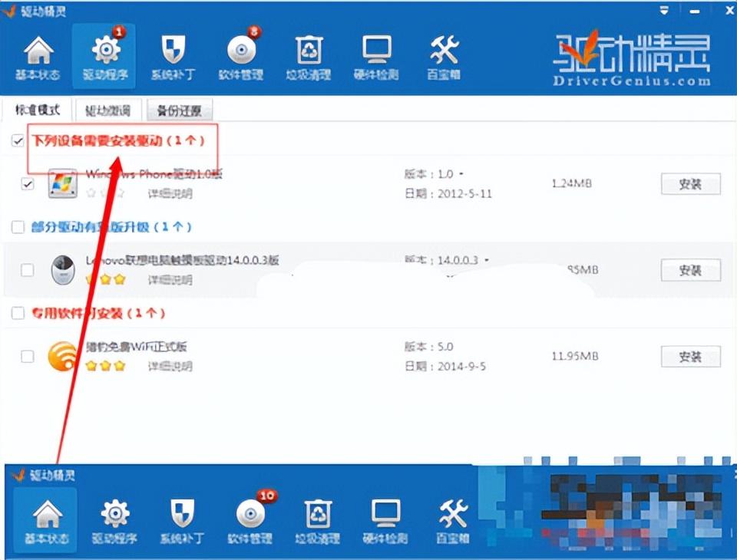Click the Lenovo联想电脑触摸板驱动14.0.0.3版 title

[183, 260]
